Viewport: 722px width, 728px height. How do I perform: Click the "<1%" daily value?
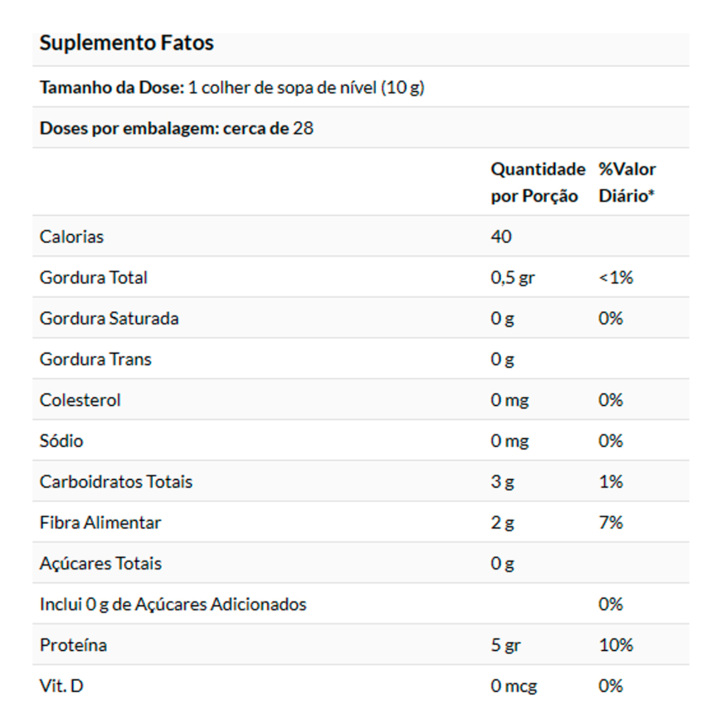point(616,277)
